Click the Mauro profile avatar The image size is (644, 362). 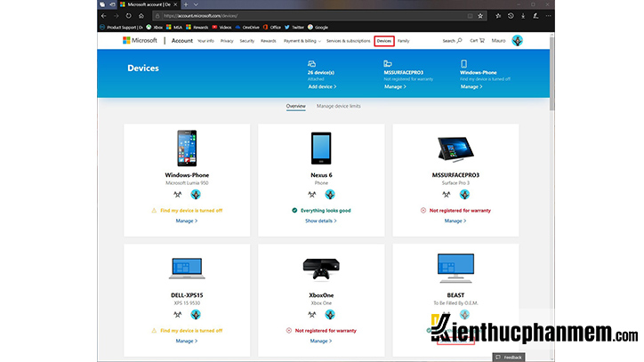(517, 41)
